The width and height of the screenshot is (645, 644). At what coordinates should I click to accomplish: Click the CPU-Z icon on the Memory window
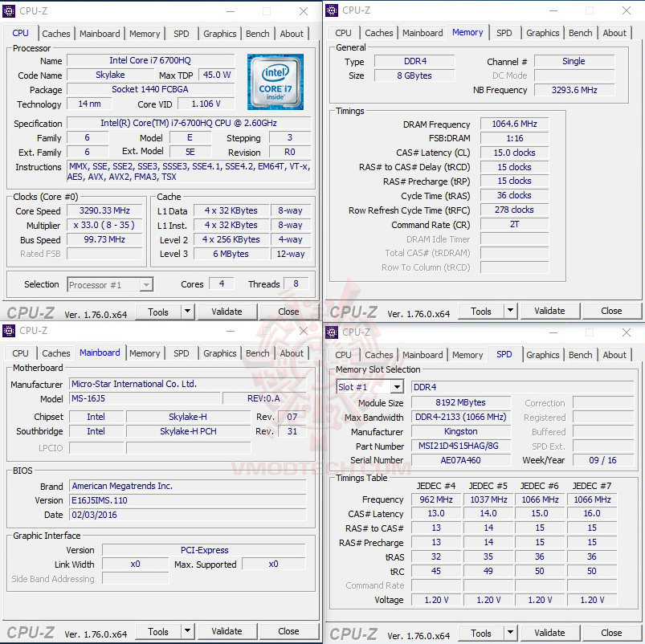click(331, 10)
